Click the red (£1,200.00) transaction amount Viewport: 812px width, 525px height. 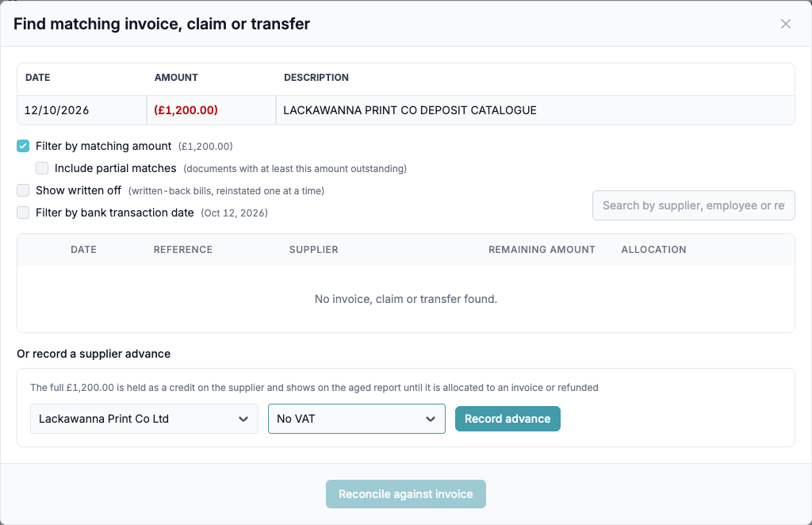click(x=186, y=110)
